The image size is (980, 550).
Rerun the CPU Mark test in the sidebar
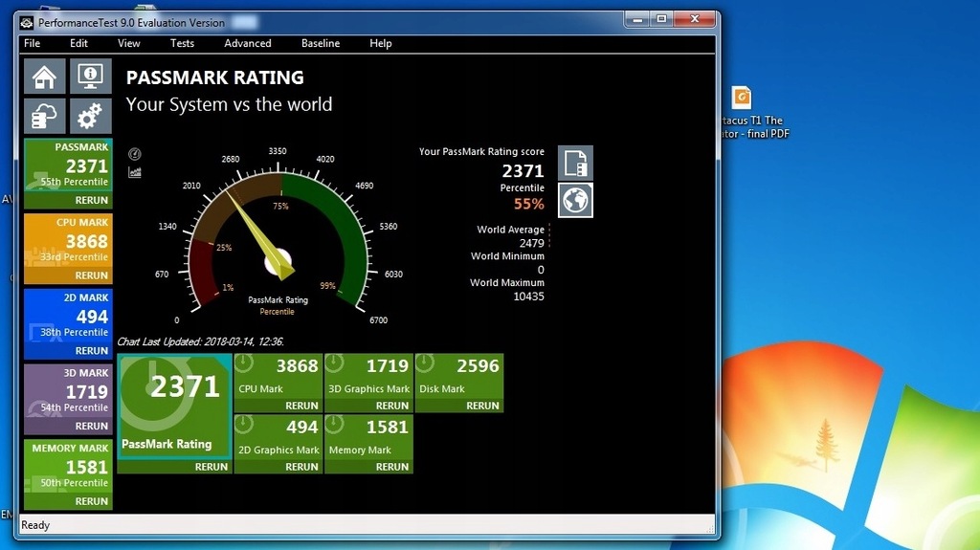point(91,275)
